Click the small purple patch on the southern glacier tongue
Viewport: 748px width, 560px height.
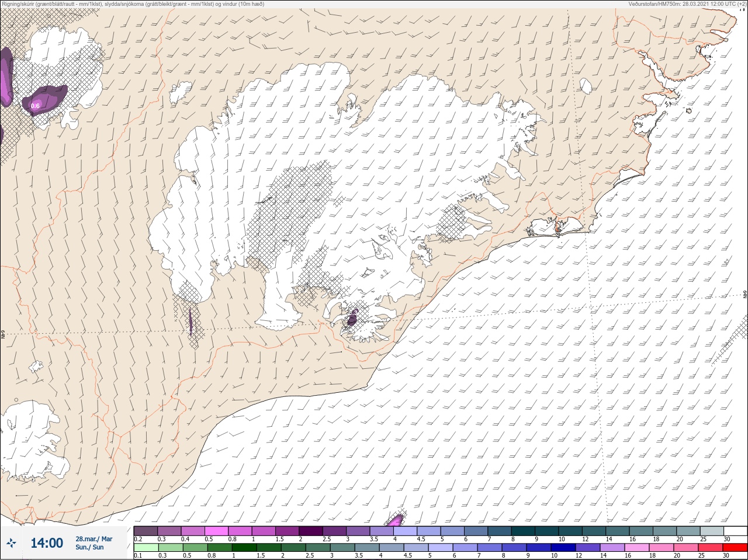pos(352,317)
